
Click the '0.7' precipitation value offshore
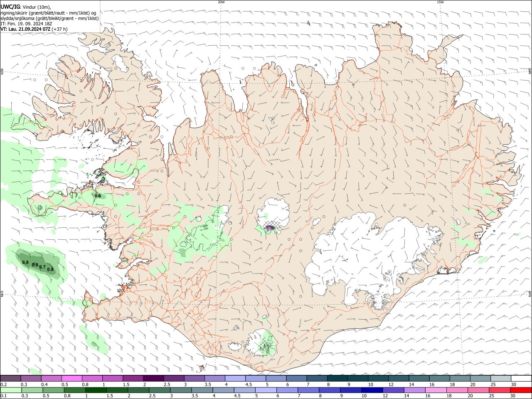pyautogui.click(x=42, y=267)
